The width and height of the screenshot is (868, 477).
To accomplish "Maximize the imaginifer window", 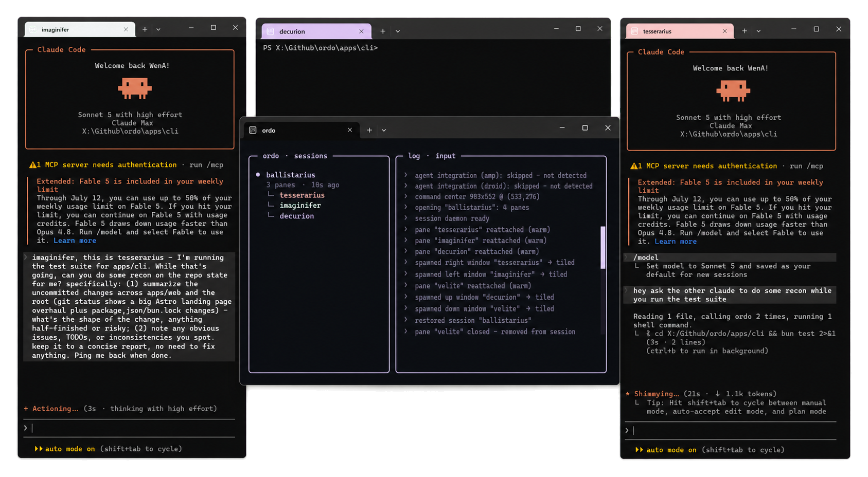I will pyautogui.click(x=213, y=28).
